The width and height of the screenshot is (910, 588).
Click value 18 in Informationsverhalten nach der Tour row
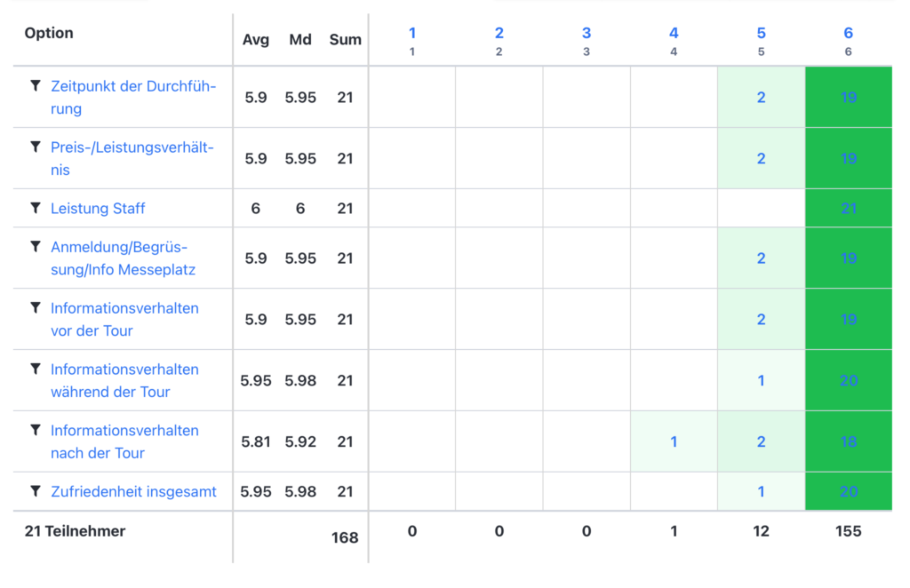[x=849, y=441]
